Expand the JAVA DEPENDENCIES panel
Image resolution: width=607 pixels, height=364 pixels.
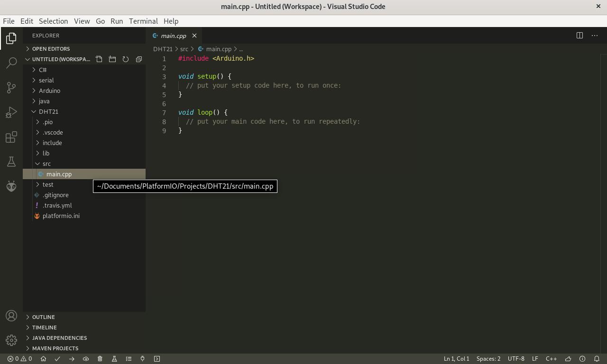pos(84,338)
